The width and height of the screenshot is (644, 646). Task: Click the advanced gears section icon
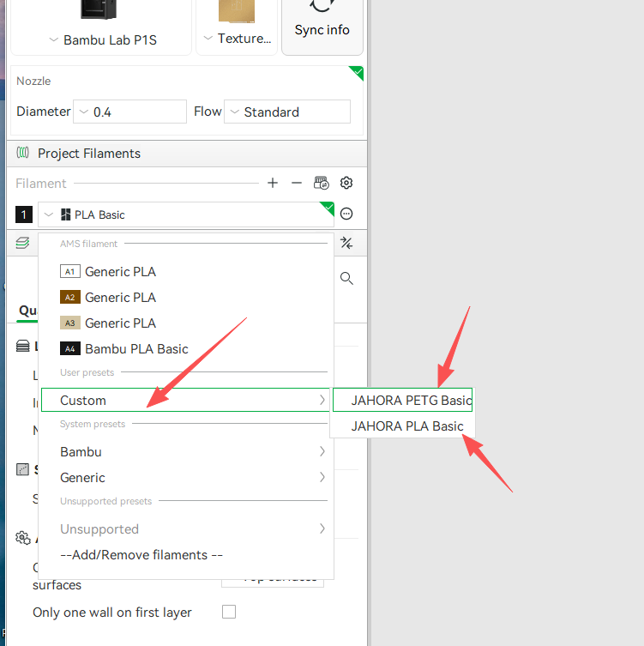(x=22, y=538)
